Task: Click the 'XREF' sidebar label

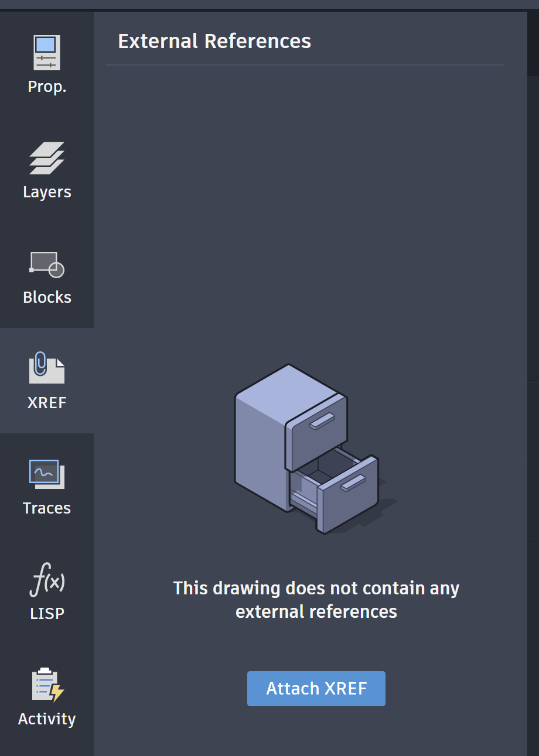Action: click(x=47, y=403)
